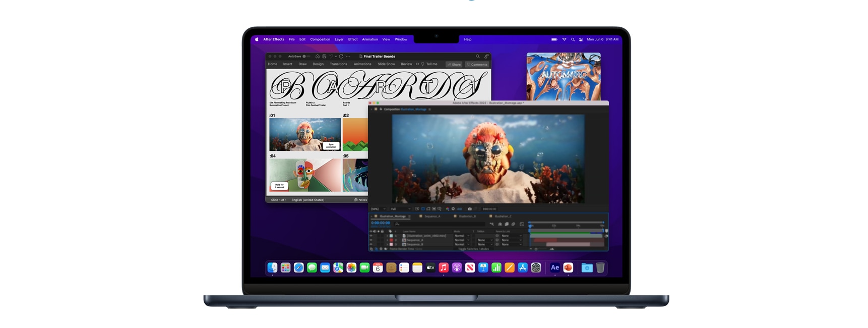Open PowerPoint from the Dock
Screen dimensions: 868x328
click(568, 268)
